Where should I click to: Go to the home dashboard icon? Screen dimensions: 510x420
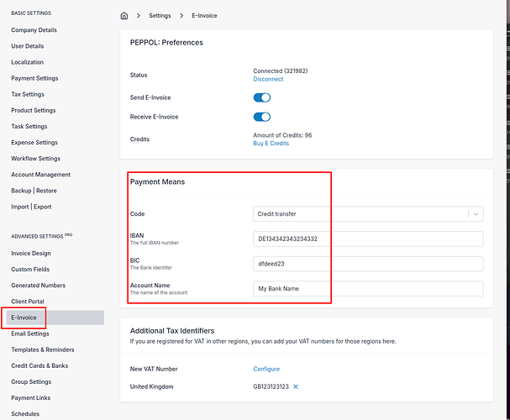pos(124,16)
